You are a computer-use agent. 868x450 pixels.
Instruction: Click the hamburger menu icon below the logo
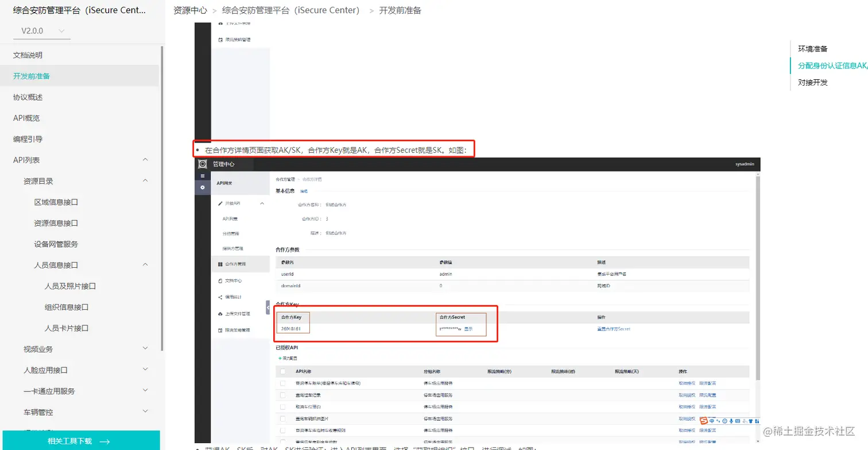pos(202,176)
